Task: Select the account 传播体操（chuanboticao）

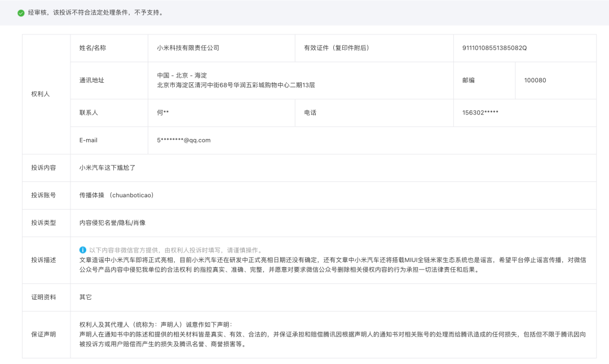Action: [x=117, y=195]
